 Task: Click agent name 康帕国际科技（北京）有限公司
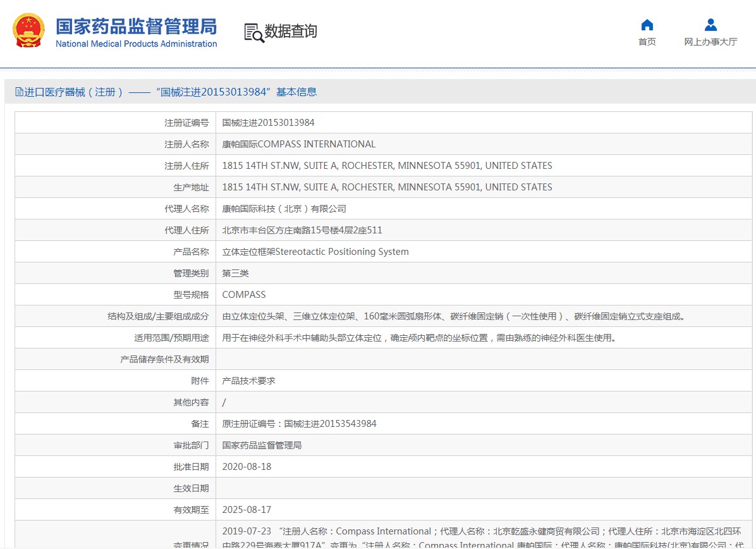click(x=284, y=209)
